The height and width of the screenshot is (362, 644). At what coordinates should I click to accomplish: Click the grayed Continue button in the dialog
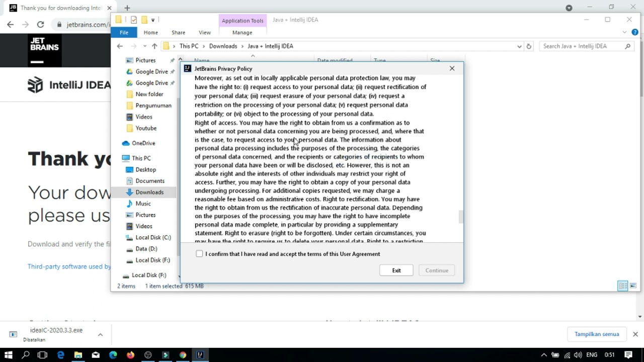tap(437, 270)
